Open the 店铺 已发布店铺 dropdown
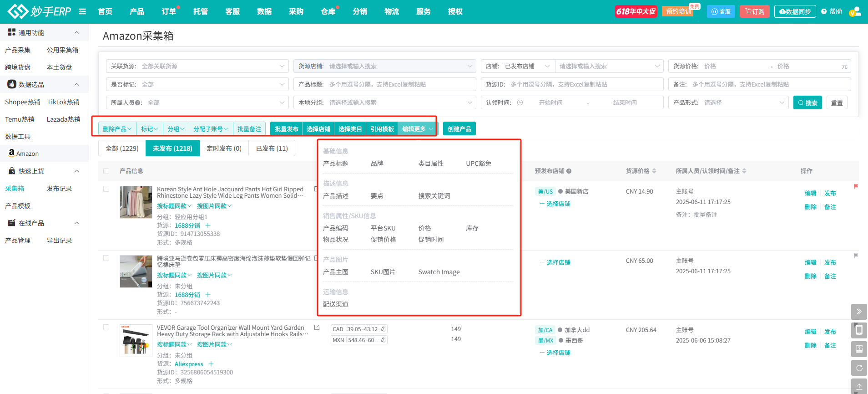 tap(518, 66)
